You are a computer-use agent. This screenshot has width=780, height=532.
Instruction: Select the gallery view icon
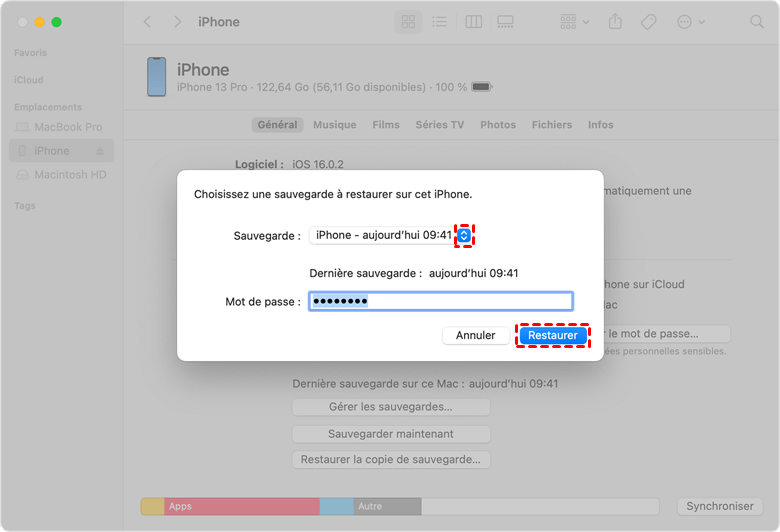tap(505, 22)
